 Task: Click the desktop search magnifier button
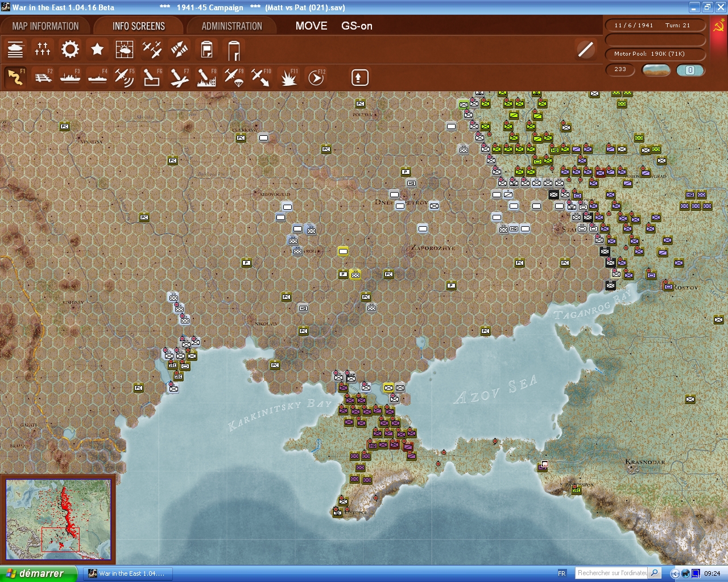coord(655,573)
